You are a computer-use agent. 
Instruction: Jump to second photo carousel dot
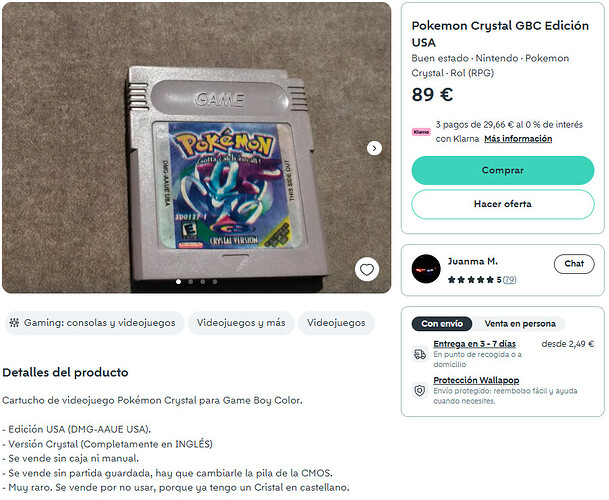coord(191,282)
